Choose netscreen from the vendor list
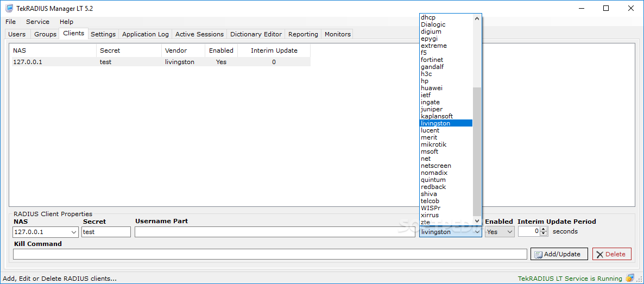Screen dimensions: 644x284 446,166
